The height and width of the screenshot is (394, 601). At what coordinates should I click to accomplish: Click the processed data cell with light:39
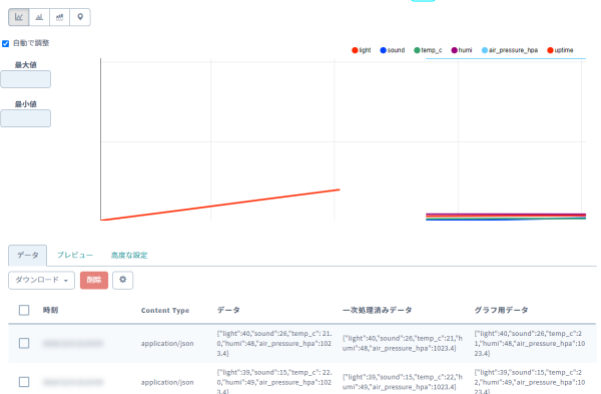[402, 382]
